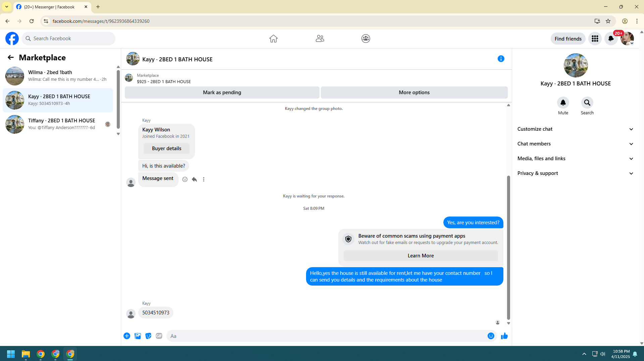Viewport: 644px width, 361px height.
Task: Show hidden system tray icons
Action: [584, 354]
